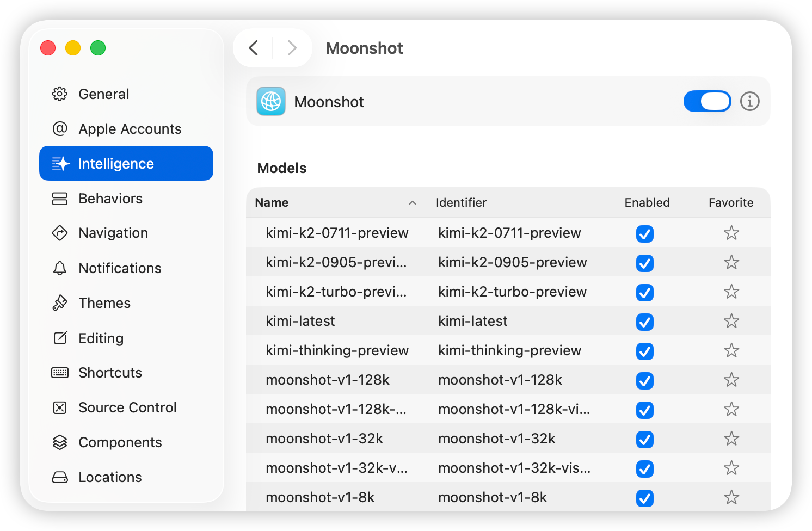Select the Notifications bell icon
Image resolution: width=812 pixels, height=531 pixels.
coord(59,268)
